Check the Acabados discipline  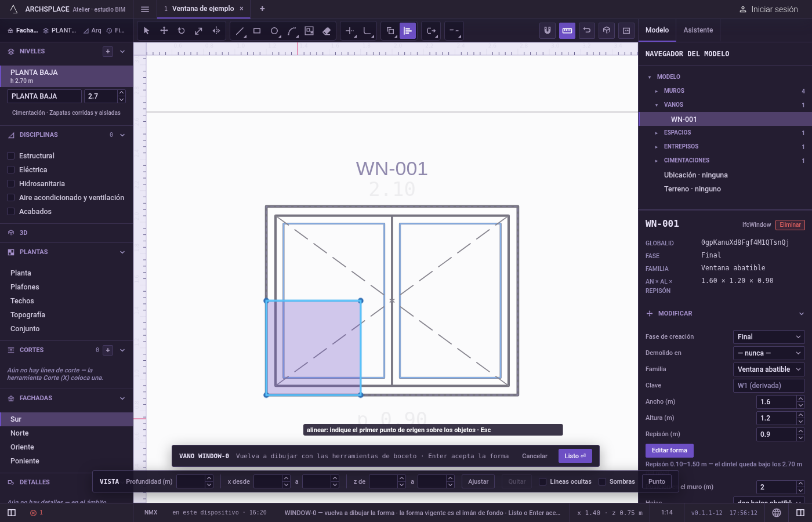click(x=10, y=211)
